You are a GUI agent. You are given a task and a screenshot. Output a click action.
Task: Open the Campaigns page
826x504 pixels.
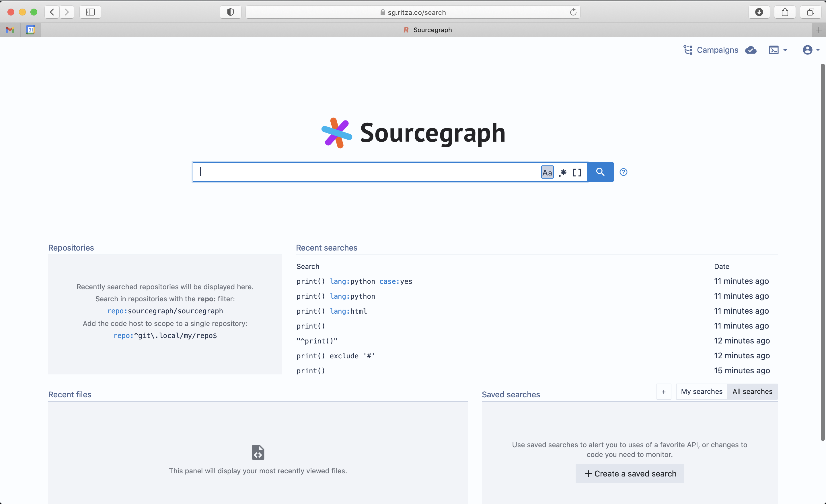click(711, 50)
